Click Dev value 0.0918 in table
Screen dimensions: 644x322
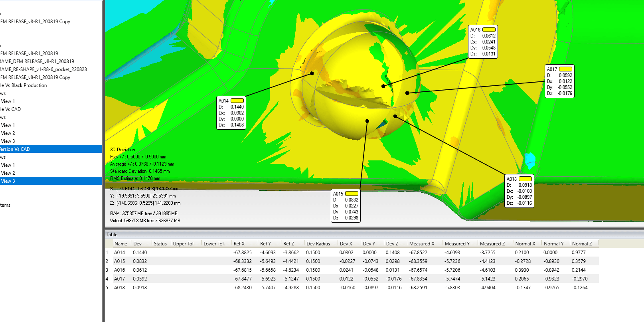coord(140,287)
